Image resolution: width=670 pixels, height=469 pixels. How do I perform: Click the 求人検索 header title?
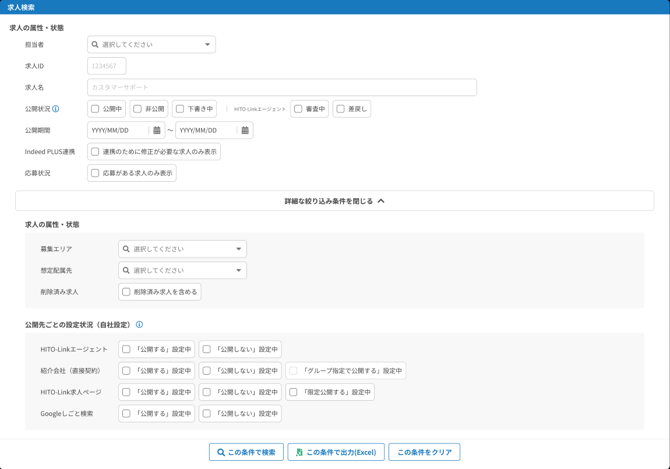point(21,7)
